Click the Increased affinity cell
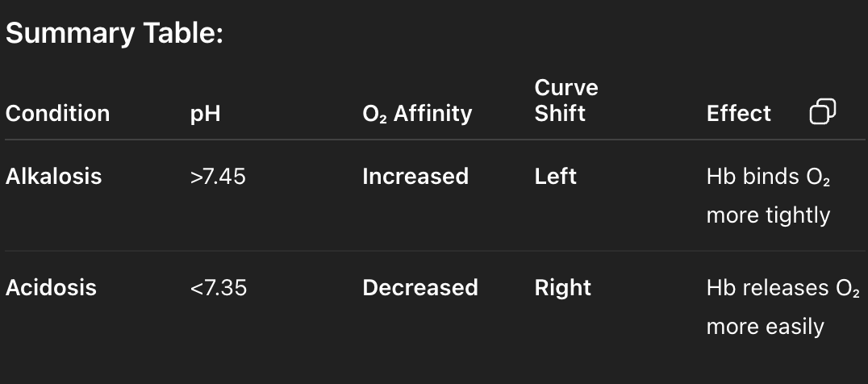 click(x=415, y=177)
